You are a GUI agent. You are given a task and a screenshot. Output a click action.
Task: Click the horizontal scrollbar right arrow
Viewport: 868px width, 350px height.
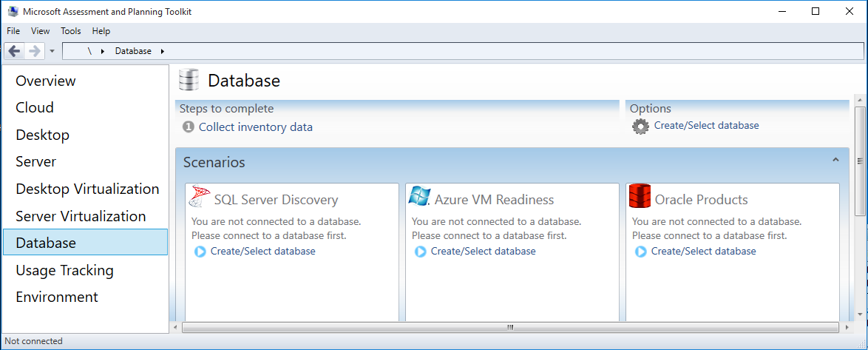point(846,327)
